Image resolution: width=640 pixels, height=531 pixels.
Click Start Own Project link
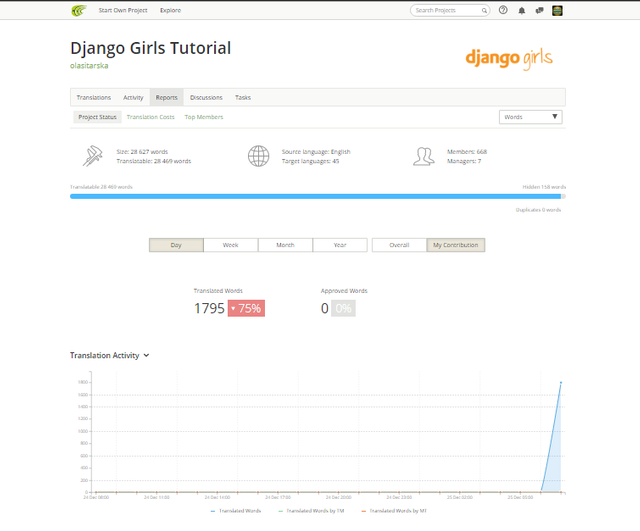point(123,10)
